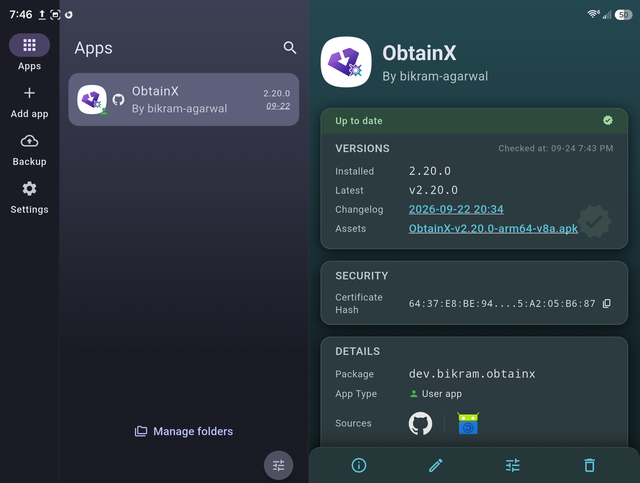Select the ObtainX app list entry
Screen dimensions: 640x483
(x=184, y=100)
